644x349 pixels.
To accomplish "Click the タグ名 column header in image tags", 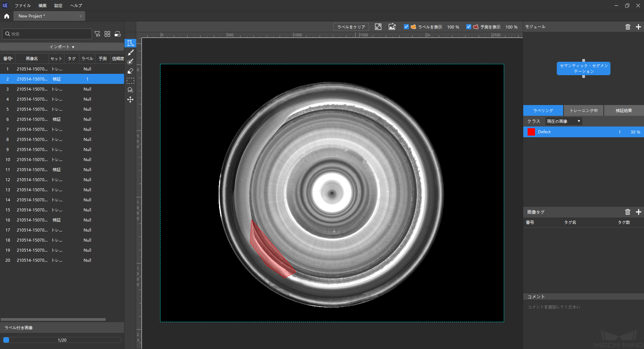I will click(x=570, y=222).
